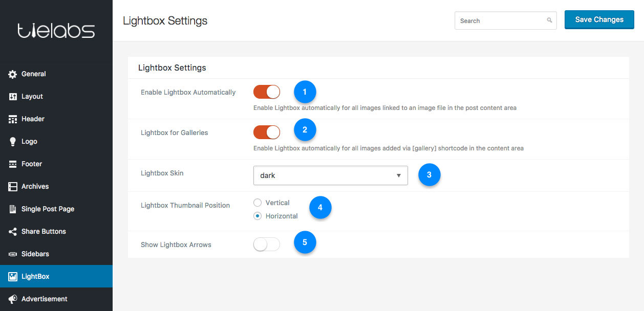Open Sidebars settings
This screenshot has height=311, width=644.
click(x=56, y=254)
